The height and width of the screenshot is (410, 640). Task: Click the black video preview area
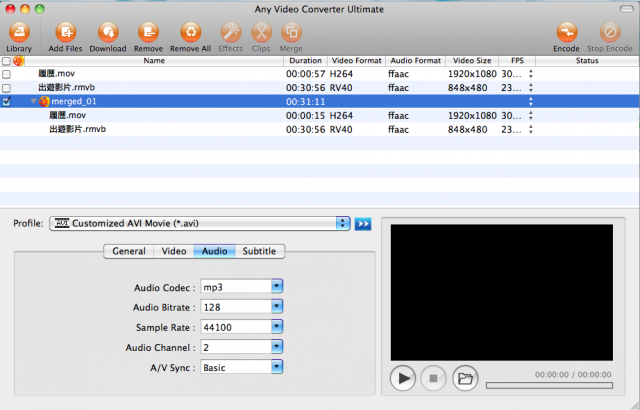(502, 292)
